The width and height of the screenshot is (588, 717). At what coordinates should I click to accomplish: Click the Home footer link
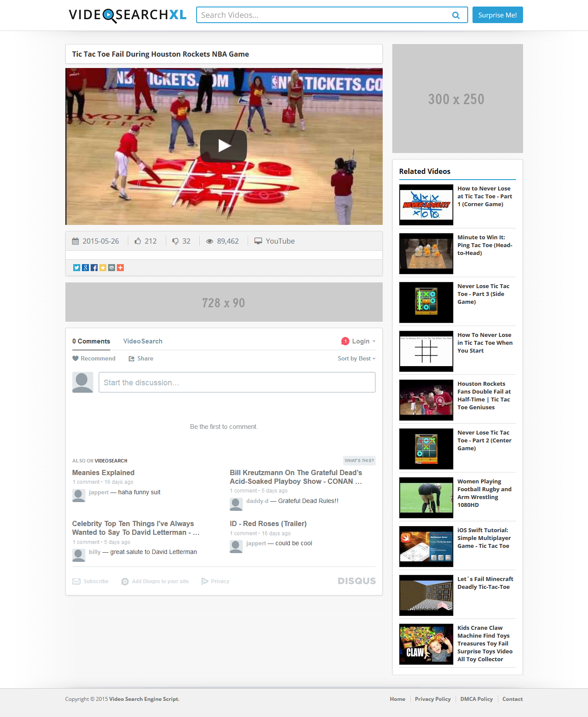pos(398,699)
